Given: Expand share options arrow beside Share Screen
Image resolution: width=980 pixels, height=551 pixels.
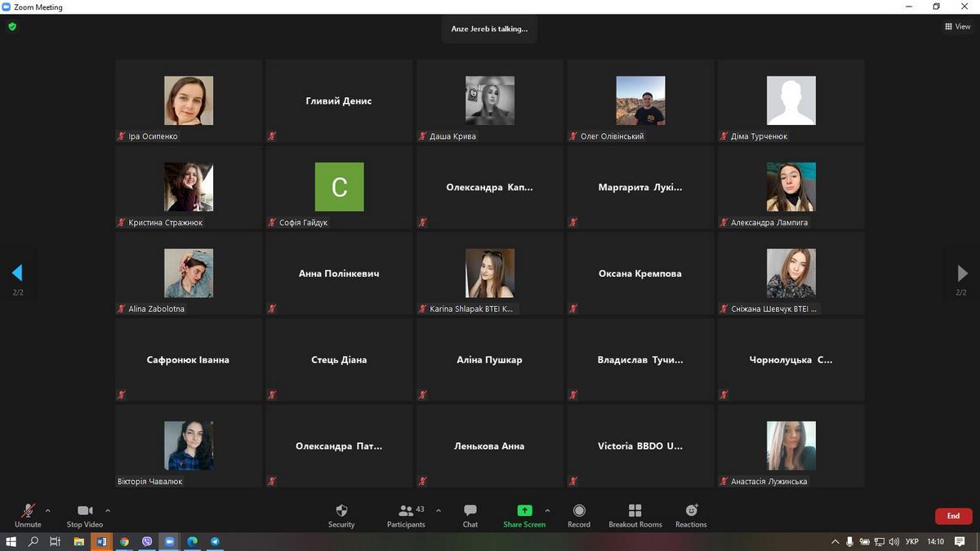Looking at the screenshot, I should [547, 511].
